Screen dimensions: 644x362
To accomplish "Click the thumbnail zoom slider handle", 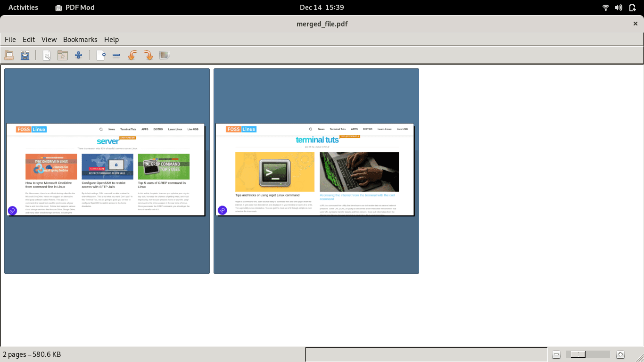I will [578, 354].
